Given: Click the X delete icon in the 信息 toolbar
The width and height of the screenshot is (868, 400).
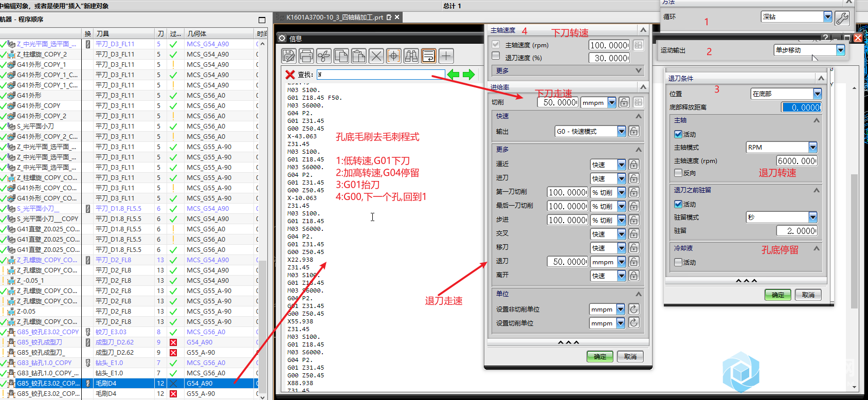Looking at the screenshot, I should tap(376, 56).
